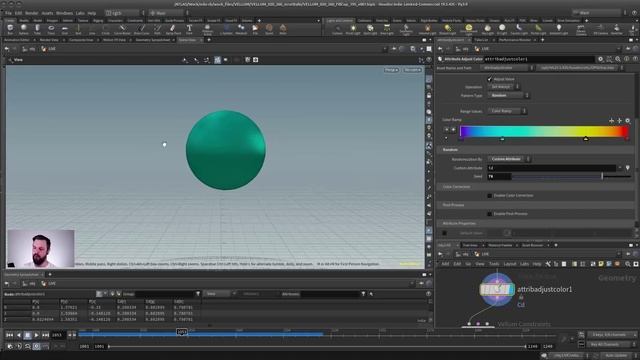640x360 pixels.
Task: Enable Color Correction checkbox
Action: (x=489, y=196)
